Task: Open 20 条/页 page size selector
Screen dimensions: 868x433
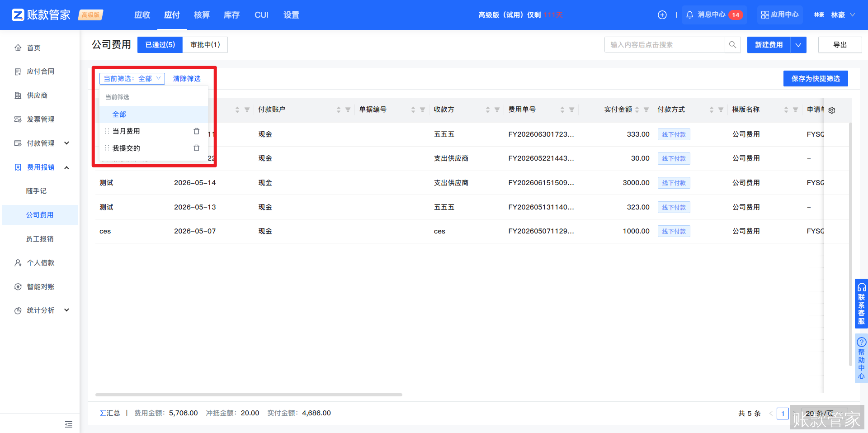Action: click(824, 414)
